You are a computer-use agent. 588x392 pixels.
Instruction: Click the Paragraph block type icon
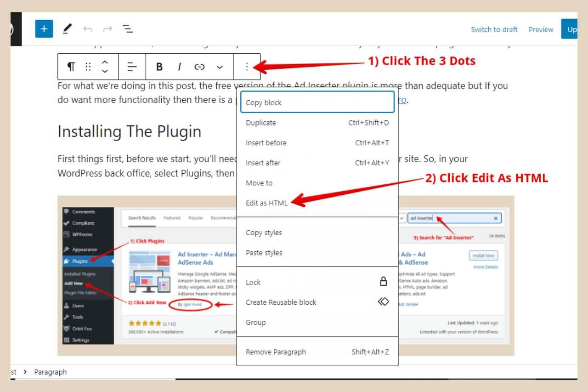(x=71, y=67)
